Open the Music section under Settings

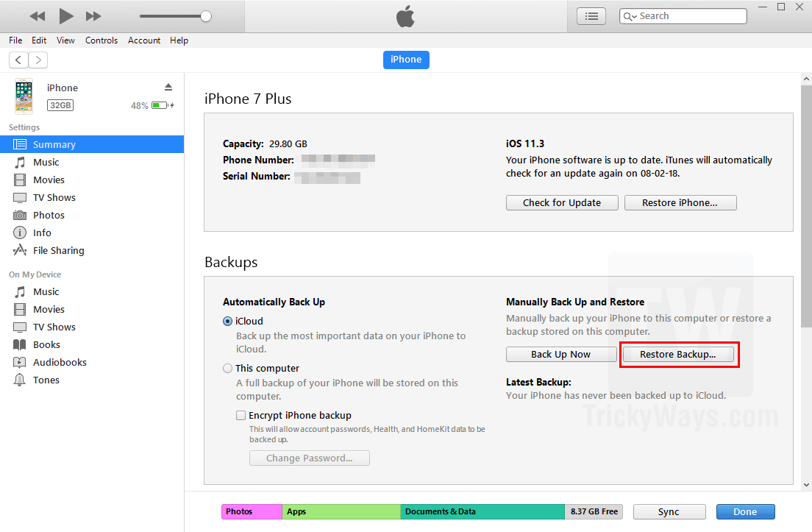click(x=46, y=162)
